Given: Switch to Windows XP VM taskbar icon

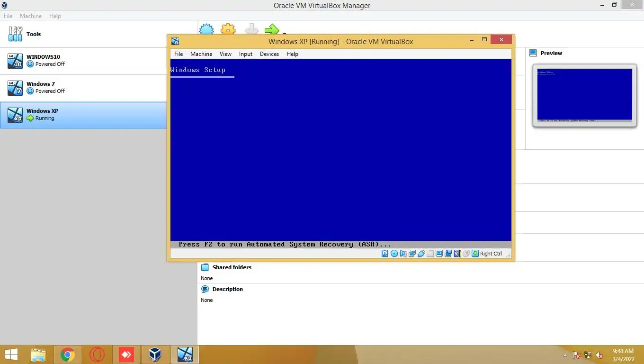Looking at the screenshot, I should pyautogui.click(x=185, y=355).
